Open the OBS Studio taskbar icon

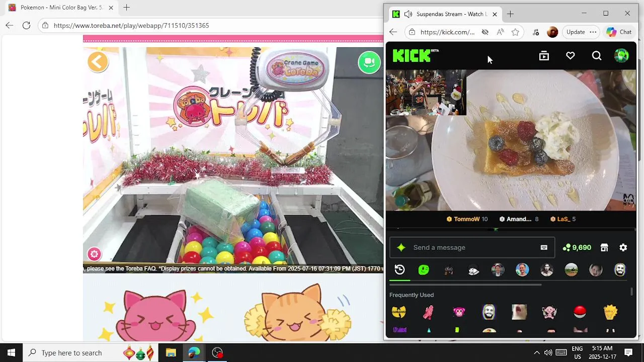point(217,352)
